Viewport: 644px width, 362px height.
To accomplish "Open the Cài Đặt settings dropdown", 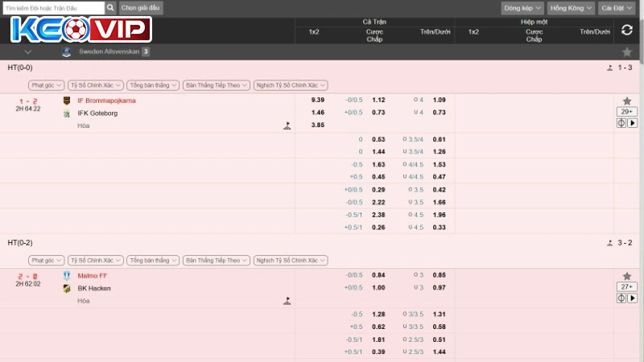I will [618, 7].
